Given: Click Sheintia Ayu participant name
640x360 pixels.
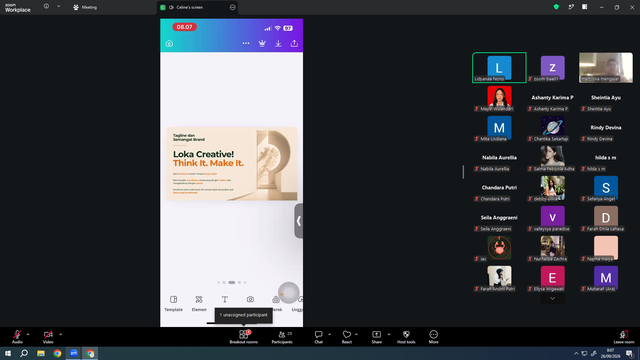Looking at the screenshot, I should coord(606,98).
